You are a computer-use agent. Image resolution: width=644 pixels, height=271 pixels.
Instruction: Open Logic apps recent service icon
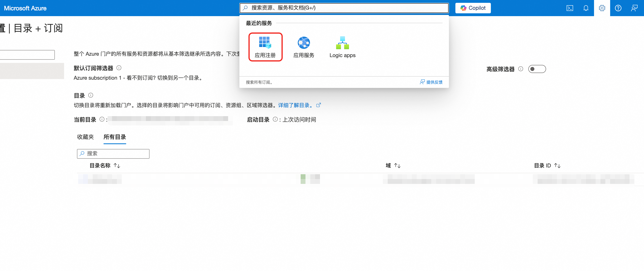click(x=342, y=47)
